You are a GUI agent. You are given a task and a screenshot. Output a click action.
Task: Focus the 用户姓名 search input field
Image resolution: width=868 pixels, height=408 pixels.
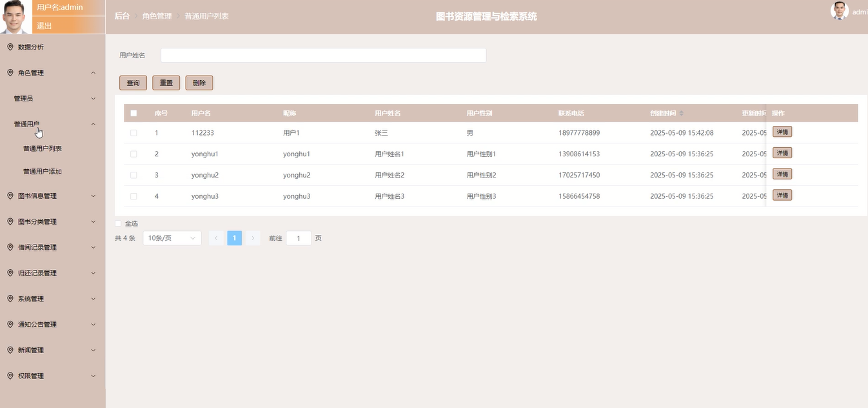click(323, 56)
